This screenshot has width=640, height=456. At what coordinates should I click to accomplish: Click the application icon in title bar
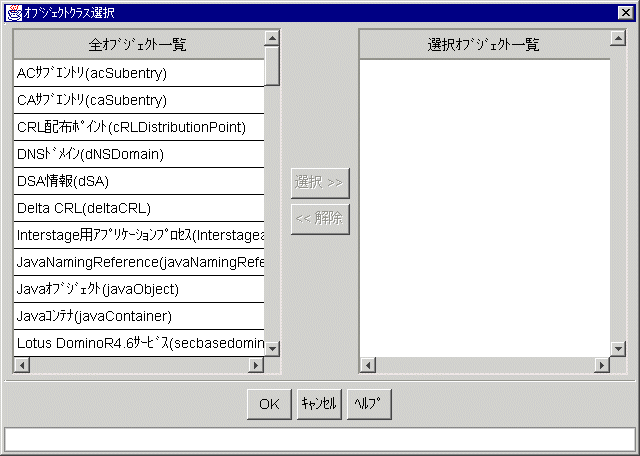13,13
